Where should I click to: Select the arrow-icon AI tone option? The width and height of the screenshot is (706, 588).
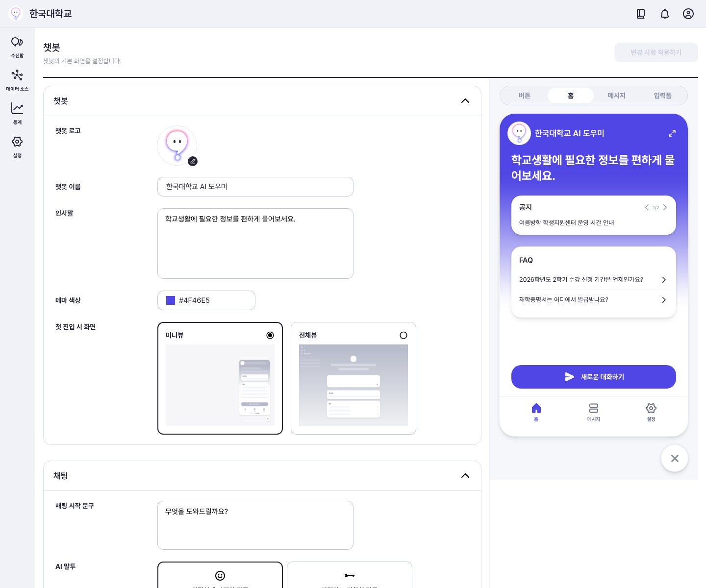350,575
